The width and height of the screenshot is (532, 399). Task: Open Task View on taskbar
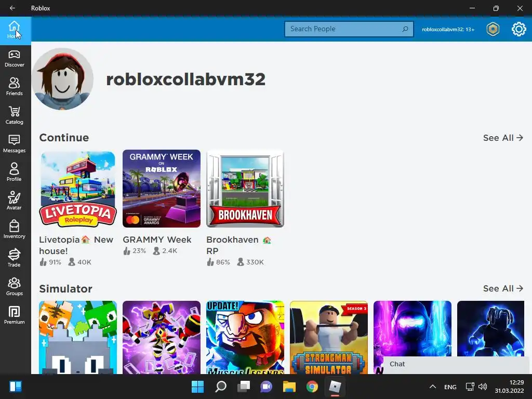tap(243, 387)
